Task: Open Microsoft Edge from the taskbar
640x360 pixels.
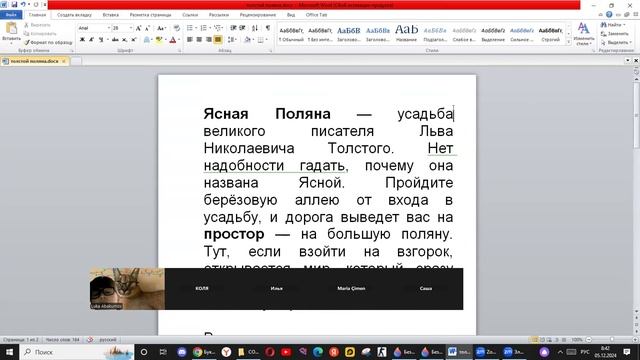Action: click(x=318, y=352)
